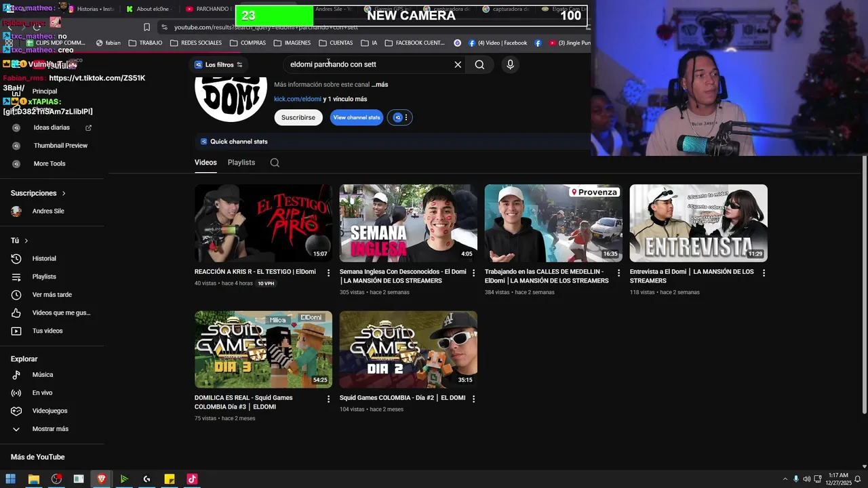Screen dimensions: 868x488
Task: Open the notification bell in system tray
Action: pyautogui.click(x=857, y=479)
